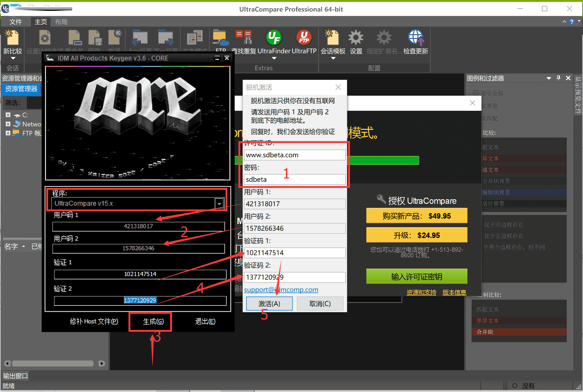Click the License ID field with www.sdbeta.com
The width and height of the screenshot is (583, 392).
pos(295,155)
